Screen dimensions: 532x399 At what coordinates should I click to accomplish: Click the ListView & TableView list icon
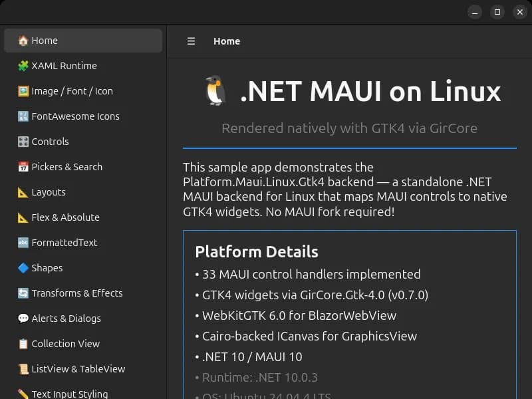[x=21, y=369]
